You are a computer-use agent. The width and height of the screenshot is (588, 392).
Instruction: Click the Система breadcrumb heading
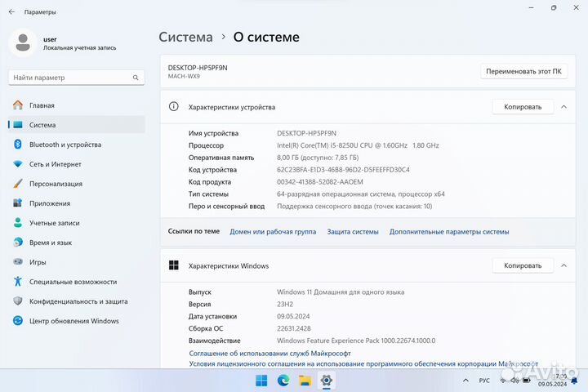tap(185, 37)
